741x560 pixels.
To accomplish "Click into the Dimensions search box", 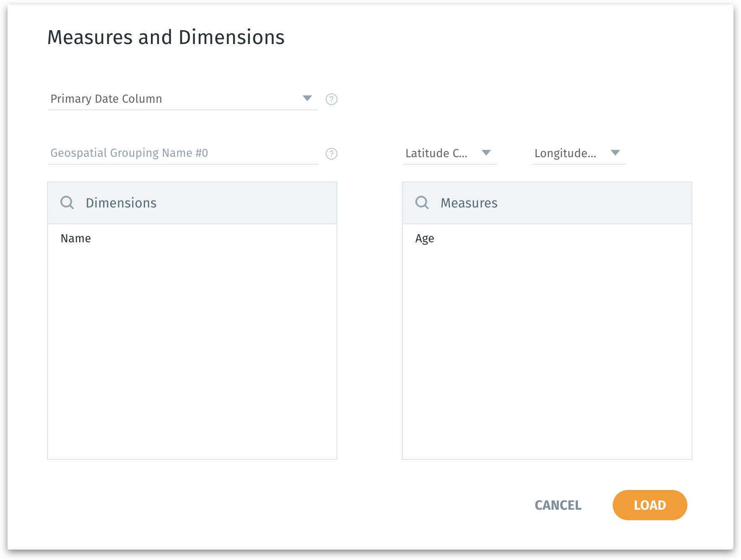I will click(201, 203).
